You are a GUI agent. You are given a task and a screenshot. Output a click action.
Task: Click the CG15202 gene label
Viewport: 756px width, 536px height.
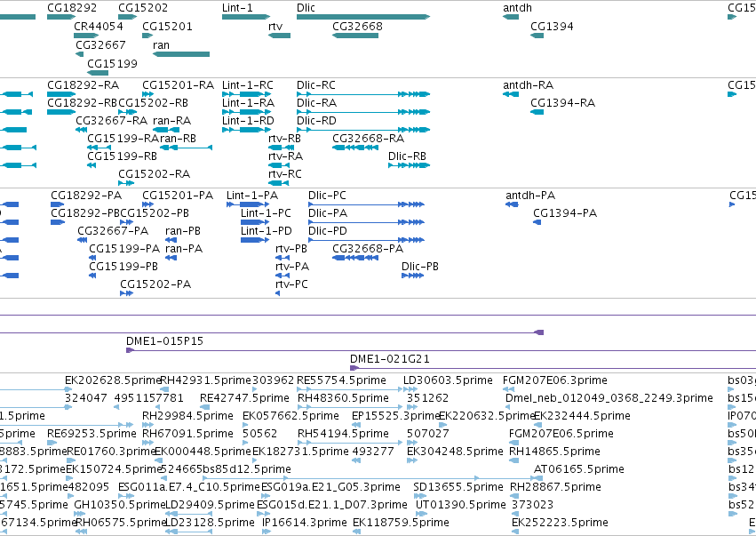click(x=143, y=8)
